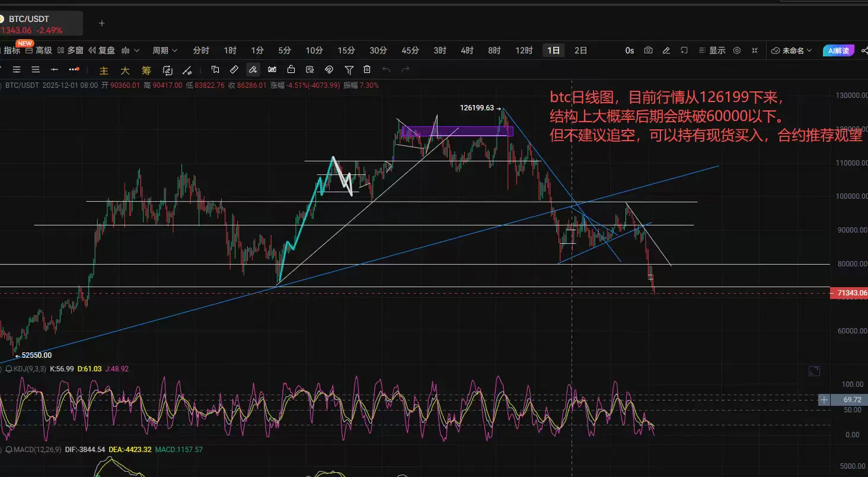This screenshot has width=868, height=477.
Task: Click the plus button beside 69.72
Action: coord(824,400)
